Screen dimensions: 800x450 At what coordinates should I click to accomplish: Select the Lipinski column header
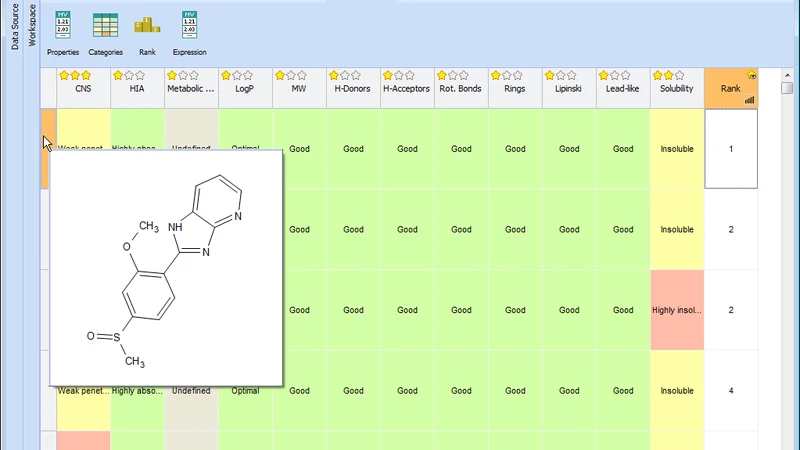tap(569, 88)
